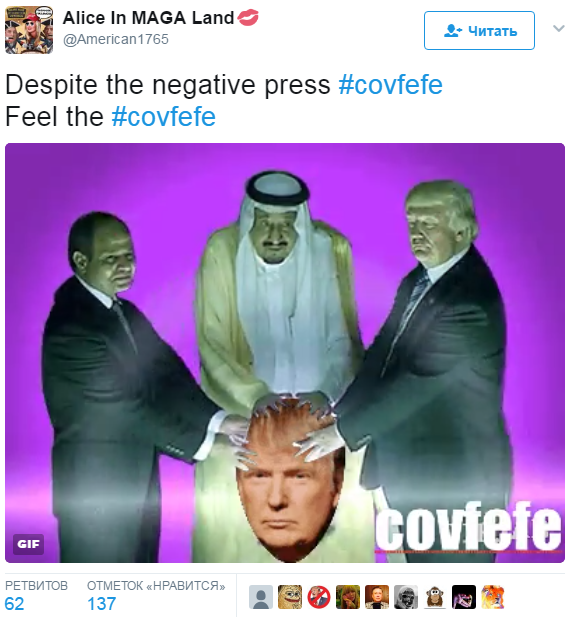Open the #covfefe hashtag after 'Feel the'
This screenshot has height=617, width=574.
(x=164, y=117)
